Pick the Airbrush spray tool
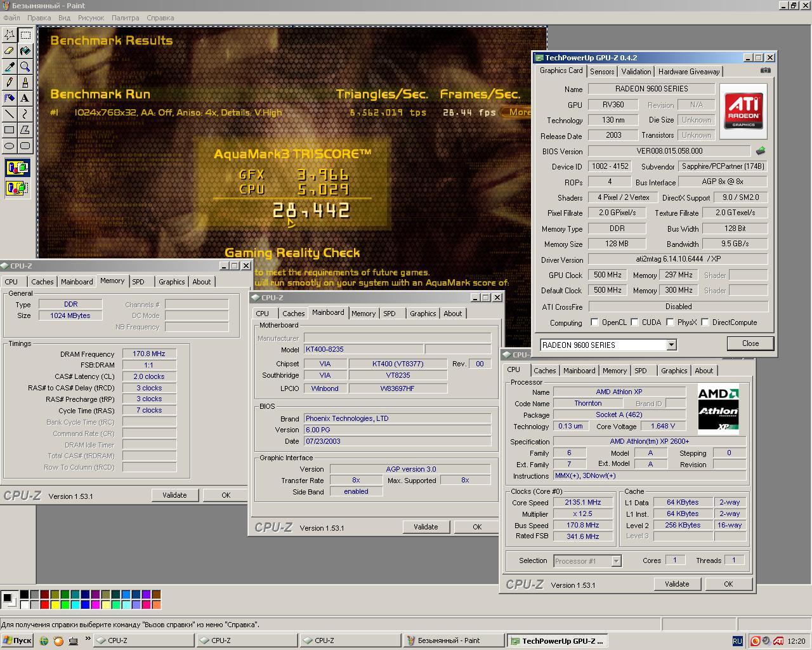Image resolution: width=812 pixels, height=650 pixels. (x=10, y=98)
